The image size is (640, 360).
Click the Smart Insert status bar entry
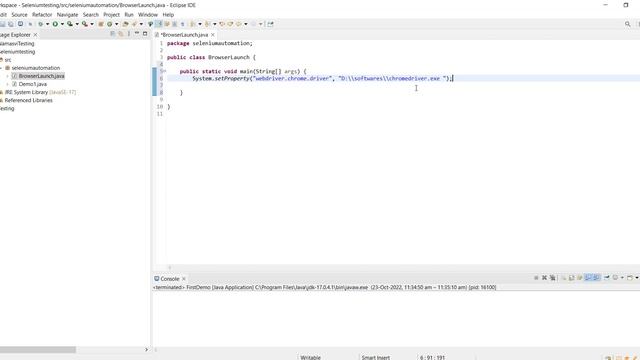pos(376,358)
